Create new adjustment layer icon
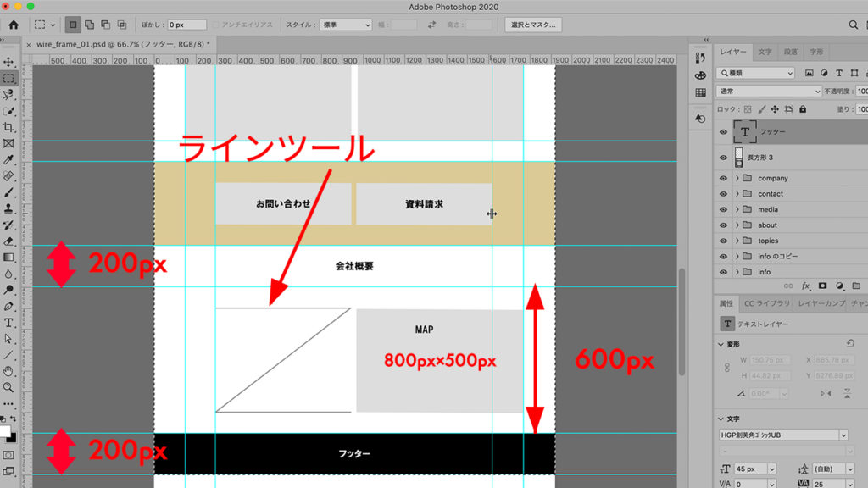Viewport: 868px width, 488px height. tap(840, 286)
